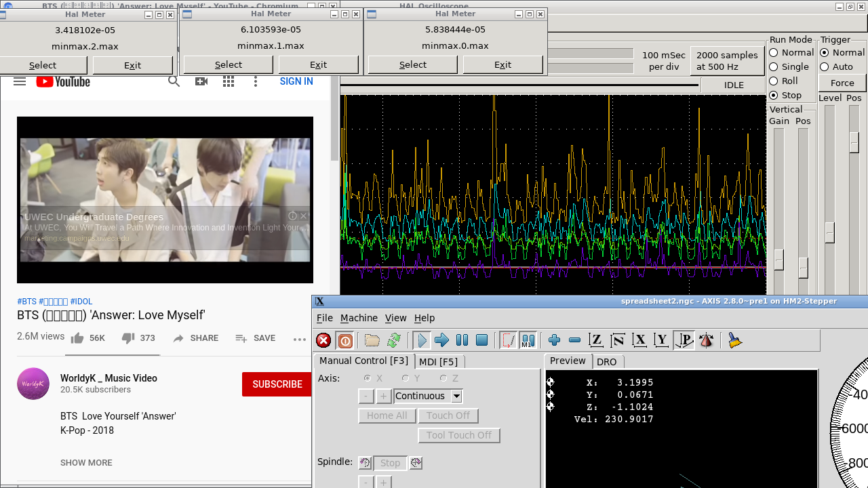
Task: Open AXIS Machine menu
Action: [359, 318]
